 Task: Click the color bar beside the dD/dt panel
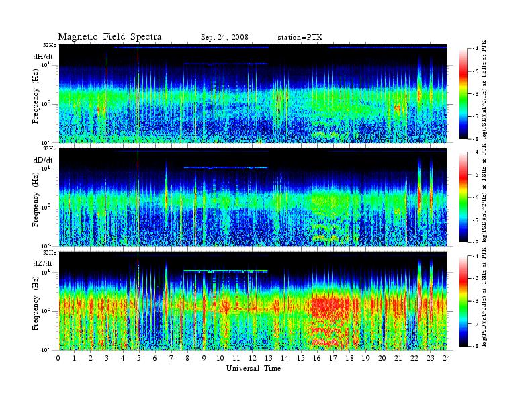[463, 197]
